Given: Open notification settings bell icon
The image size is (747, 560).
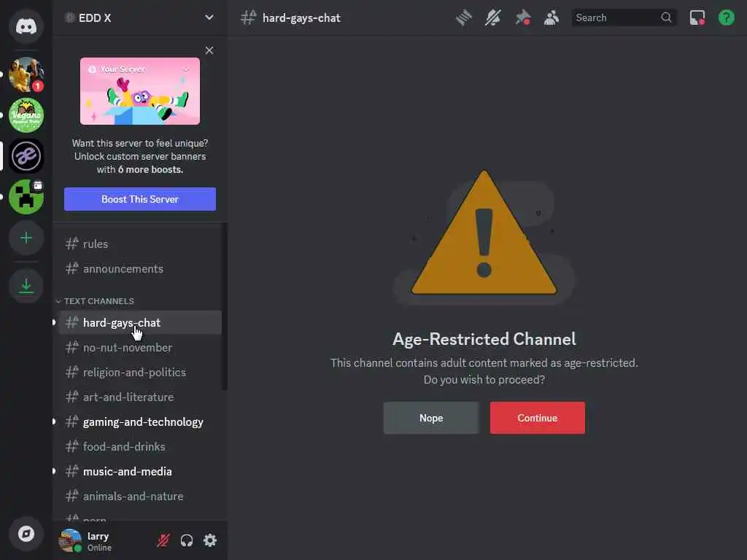Looking at the screenshot, I should click(x=493, y=18).
